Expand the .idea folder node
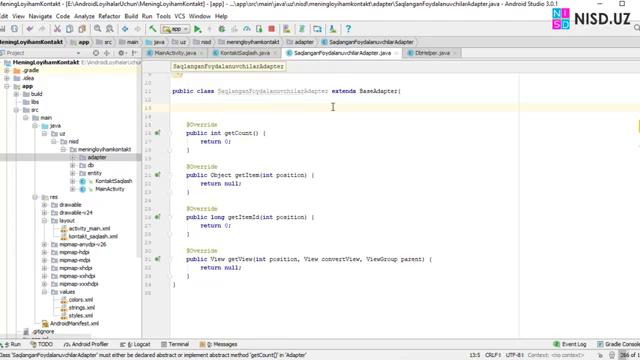This screenshot has width=640, height=360. pos(7,78)
